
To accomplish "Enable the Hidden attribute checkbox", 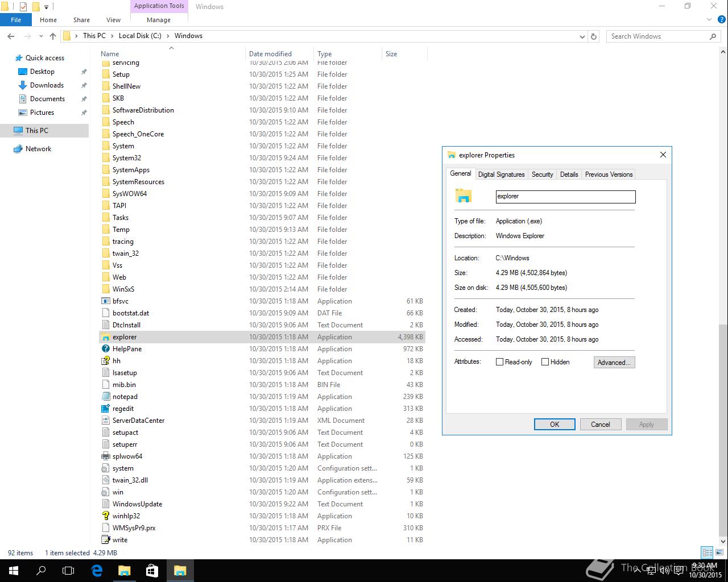I will click(x=545, y=362).
